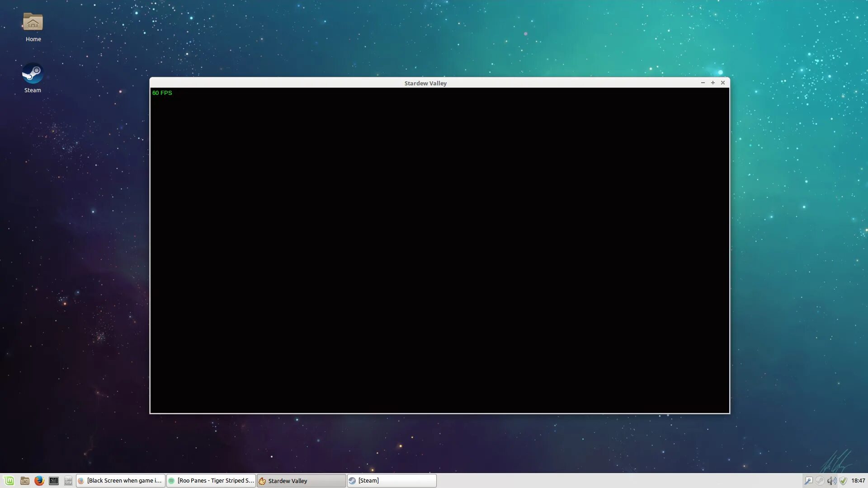Select Stardew Valley in the taskbar

pyautogui.click(x=302, y=481)
